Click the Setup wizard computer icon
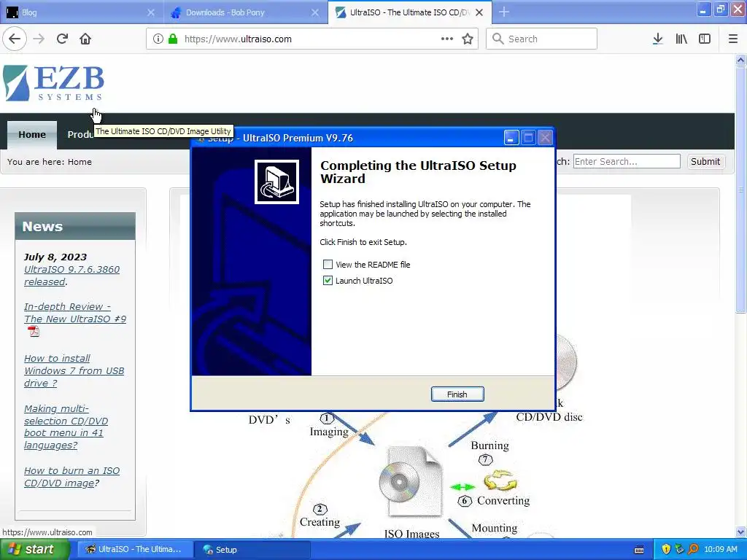The width and height of the screenshot is (747, 560). coord(276,182)
